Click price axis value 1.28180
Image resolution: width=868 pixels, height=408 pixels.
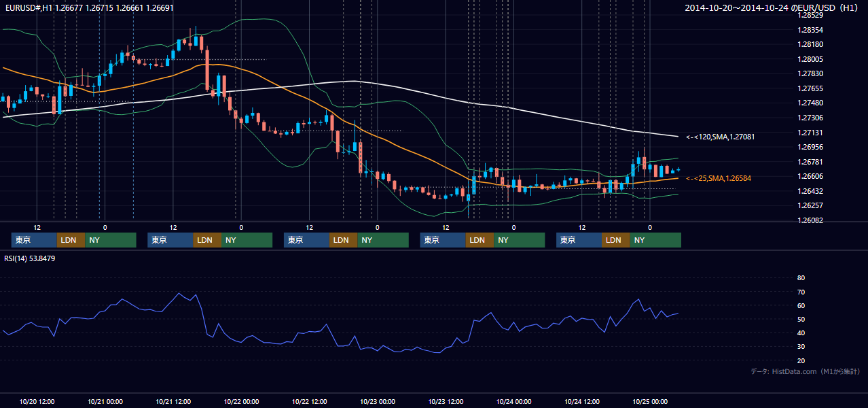pos(810,45)
